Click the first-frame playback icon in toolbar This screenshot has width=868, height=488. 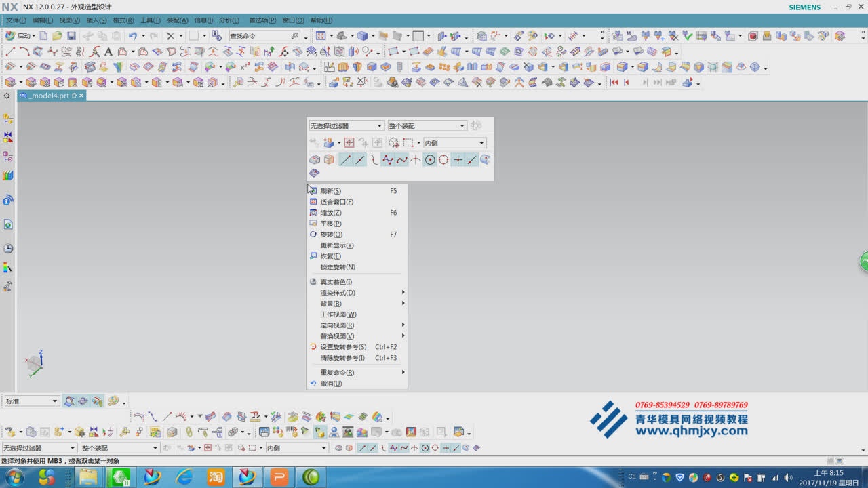click(x=614, y=83)
